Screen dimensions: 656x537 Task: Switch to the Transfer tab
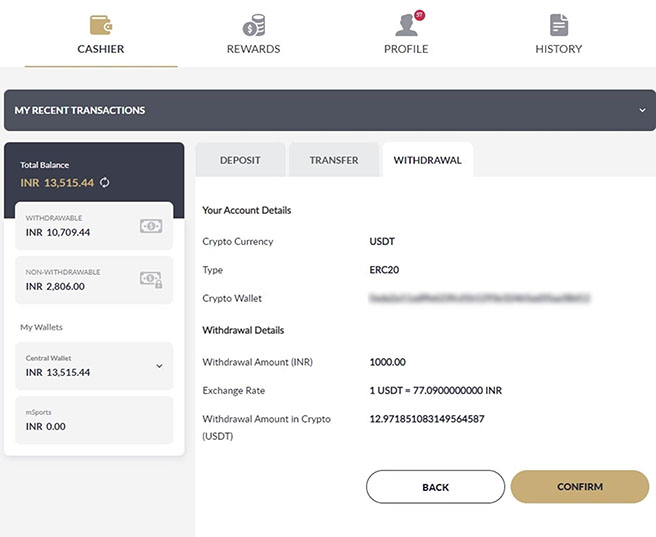[x=333, y=160]
